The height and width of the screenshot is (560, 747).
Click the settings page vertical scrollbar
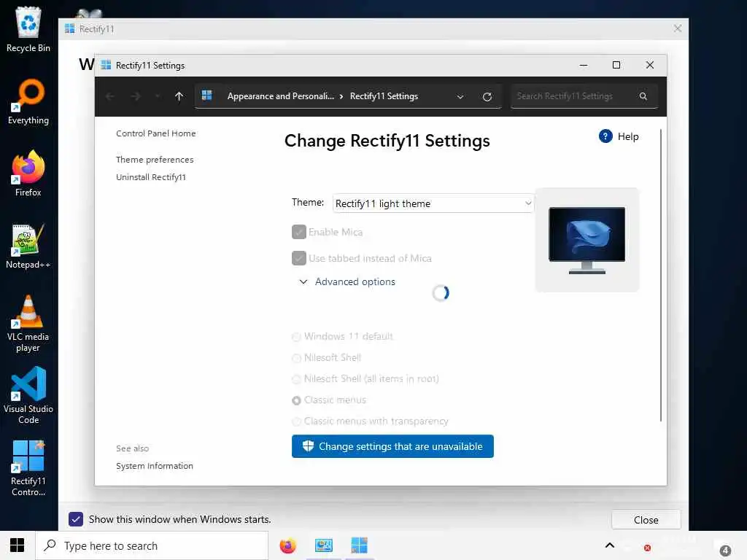coord(661,275)
